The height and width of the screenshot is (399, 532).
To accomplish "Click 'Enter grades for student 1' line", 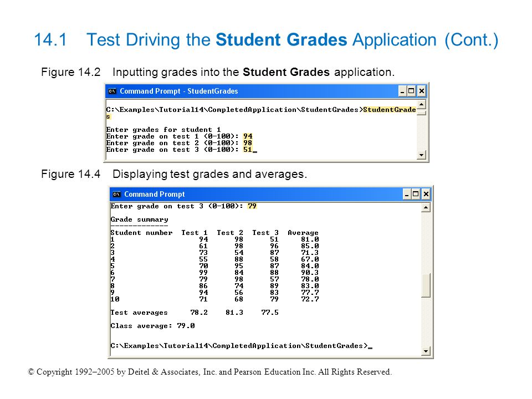I will pyautogui.click(x=163, y=130).
